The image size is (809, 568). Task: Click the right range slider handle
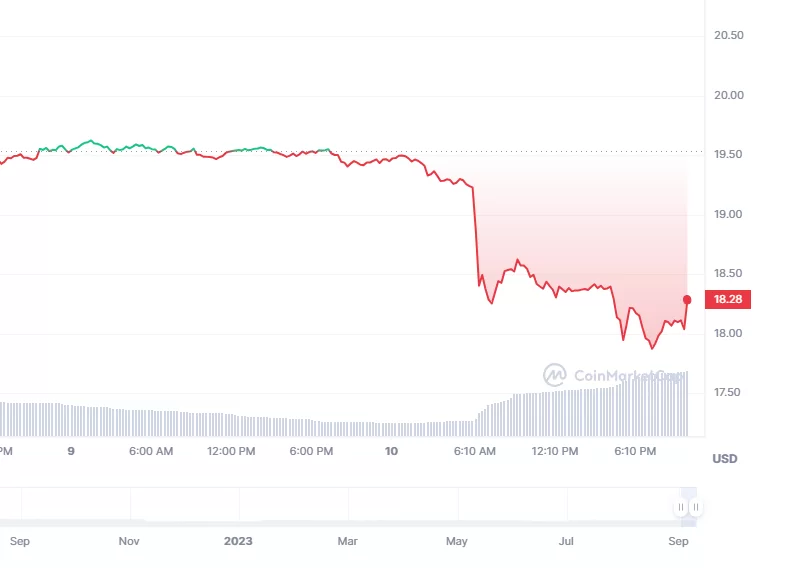(696, 507)
